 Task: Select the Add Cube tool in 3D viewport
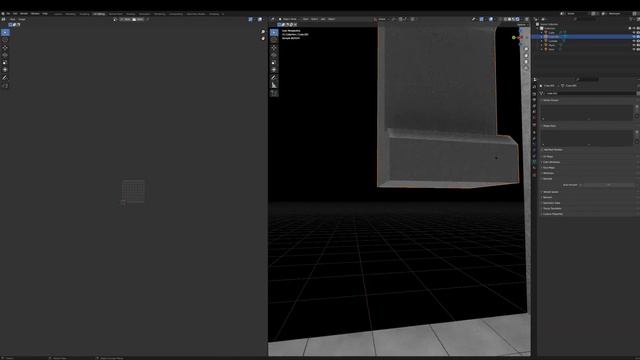[274, 93]
